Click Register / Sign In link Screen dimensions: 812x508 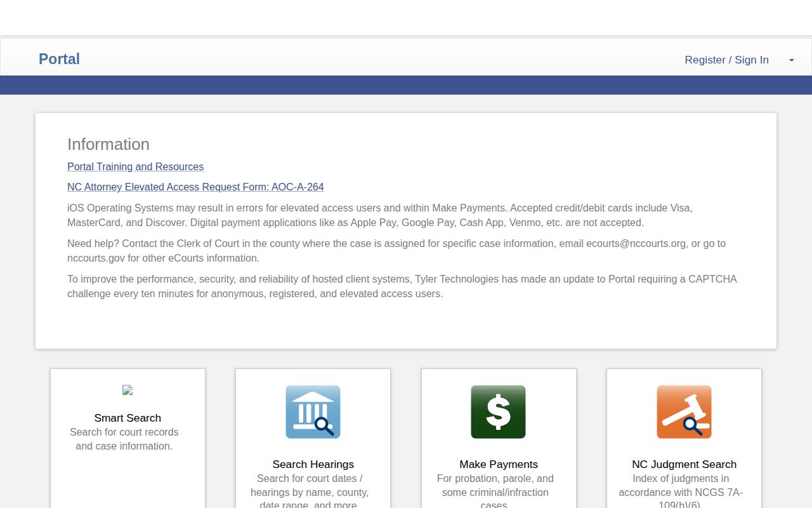726,60
